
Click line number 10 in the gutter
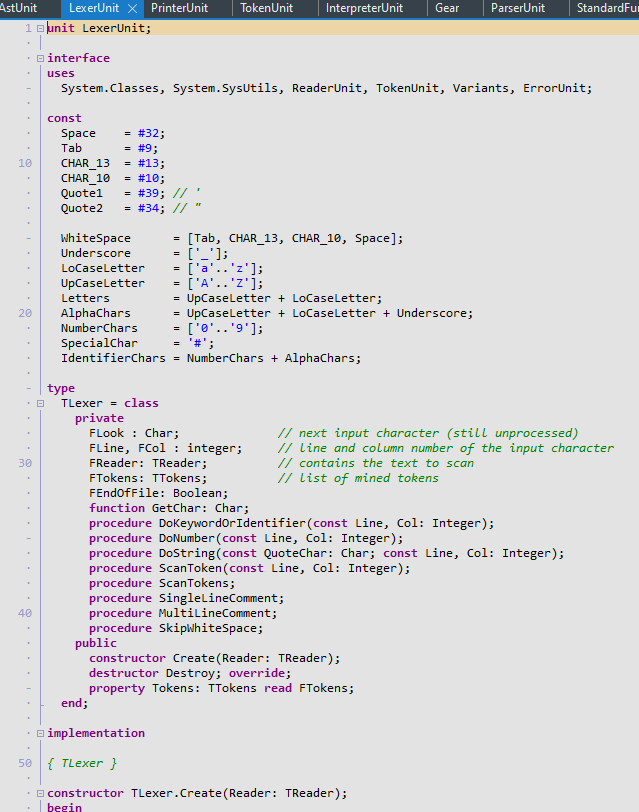pyautogui.click(x=24, y=163)
